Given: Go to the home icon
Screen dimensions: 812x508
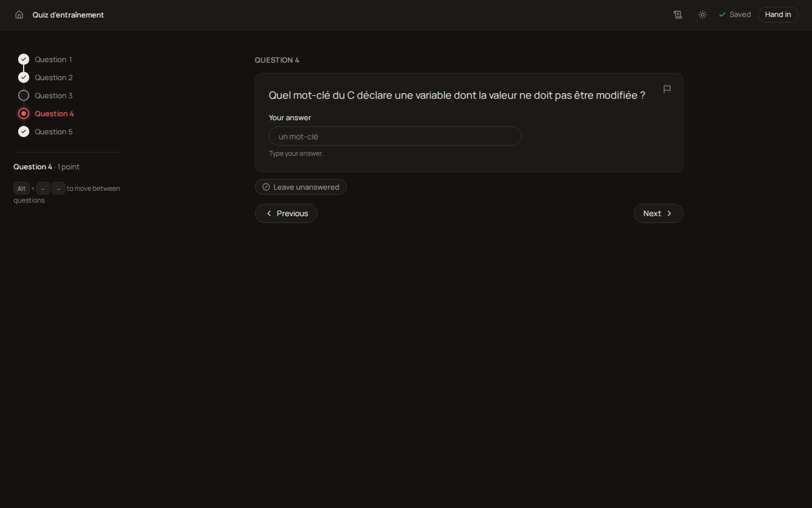Looking at the screenshot, I should [19, 15].
